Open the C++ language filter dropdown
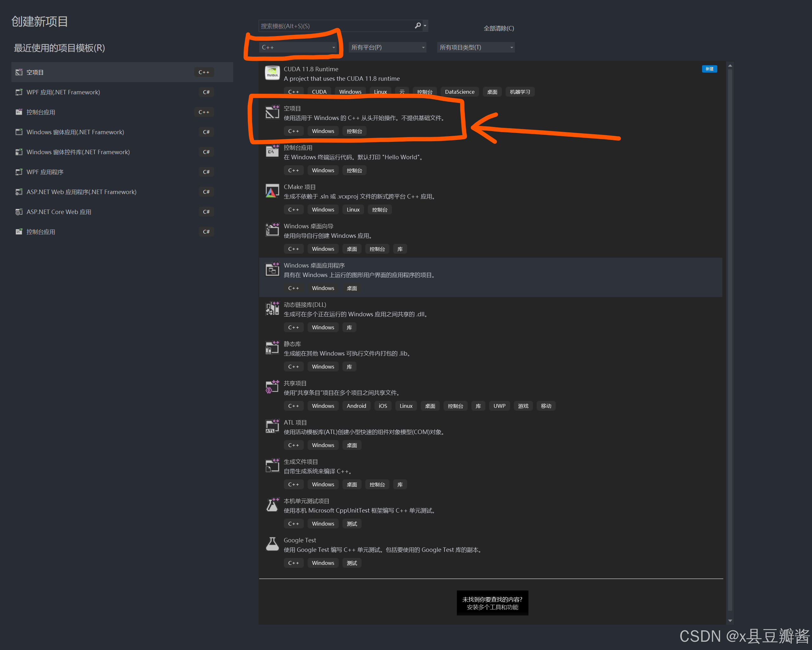This screenshot has width=812, height=650. (x=297, y=47)
